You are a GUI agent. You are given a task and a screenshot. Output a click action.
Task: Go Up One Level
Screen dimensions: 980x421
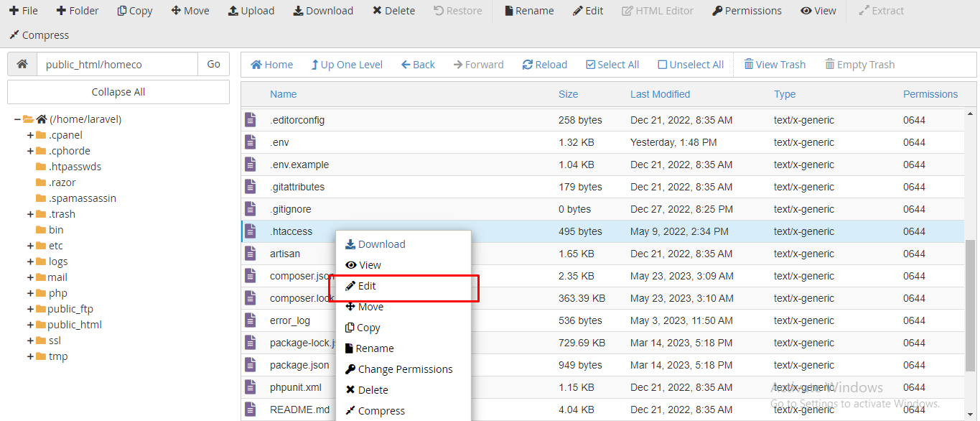coord(346,65)
